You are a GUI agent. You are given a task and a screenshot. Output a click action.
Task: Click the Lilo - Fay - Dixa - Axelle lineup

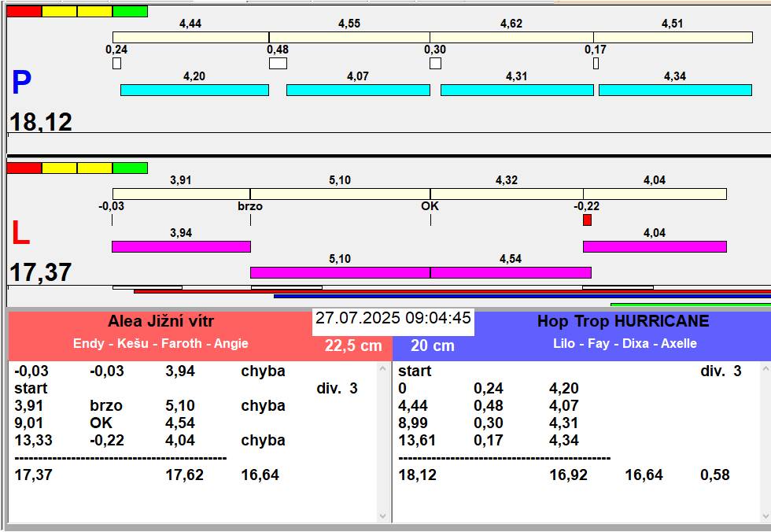click(625, 344)
